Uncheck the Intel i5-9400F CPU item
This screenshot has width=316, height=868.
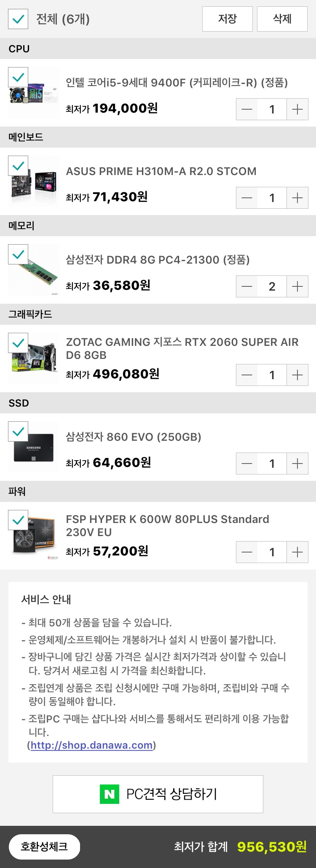click(18, 77)
